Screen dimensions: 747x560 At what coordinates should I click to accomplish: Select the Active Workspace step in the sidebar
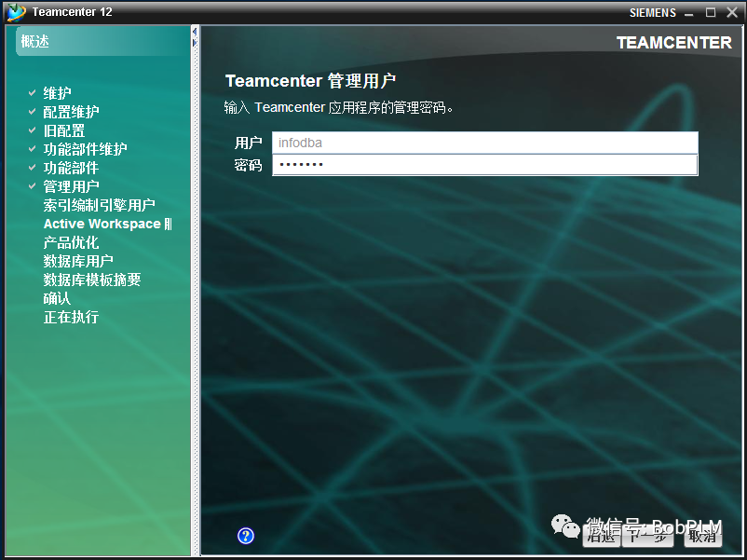click(x=108, y=224)
